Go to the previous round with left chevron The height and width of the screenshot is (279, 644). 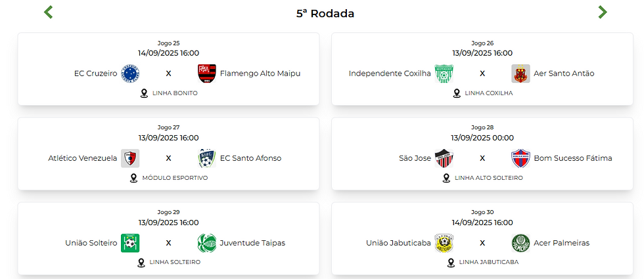point(49,12)
